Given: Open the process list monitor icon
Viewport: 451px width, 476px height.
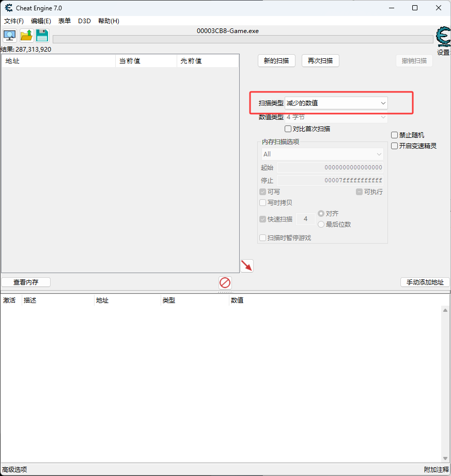Looking at the screenshot, I should (x=10, y=36).
